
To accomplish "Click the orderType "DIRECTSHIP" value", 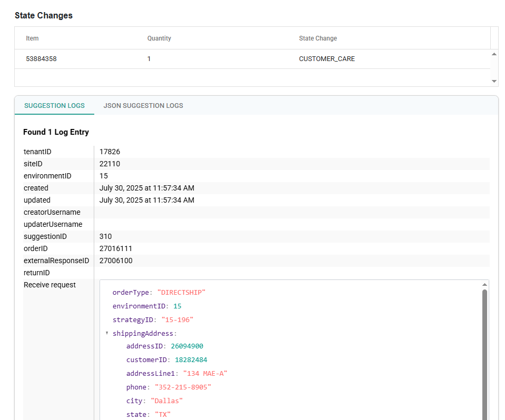I will (181, 293).
